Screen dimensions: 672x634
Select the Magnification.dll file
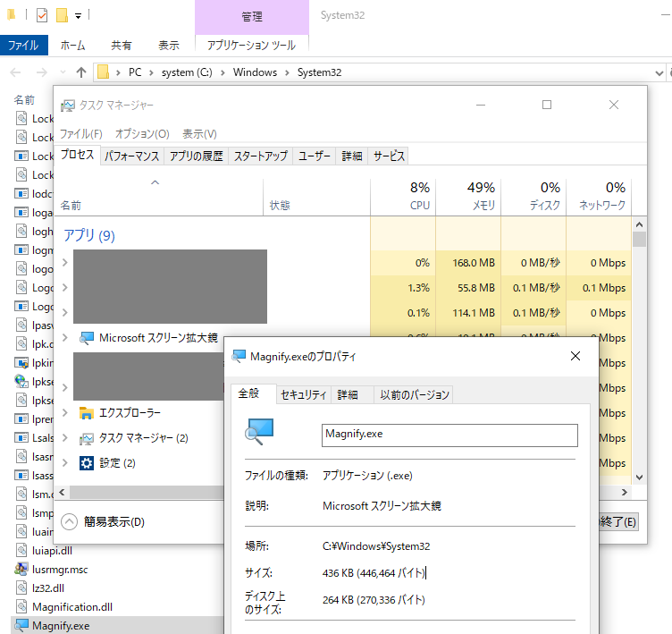pos(71,607)
